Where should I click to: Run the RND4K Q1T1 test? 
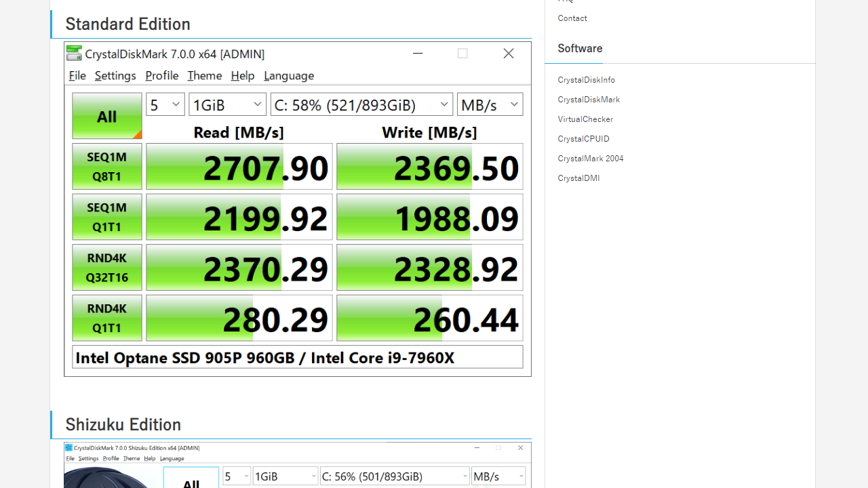107,318
